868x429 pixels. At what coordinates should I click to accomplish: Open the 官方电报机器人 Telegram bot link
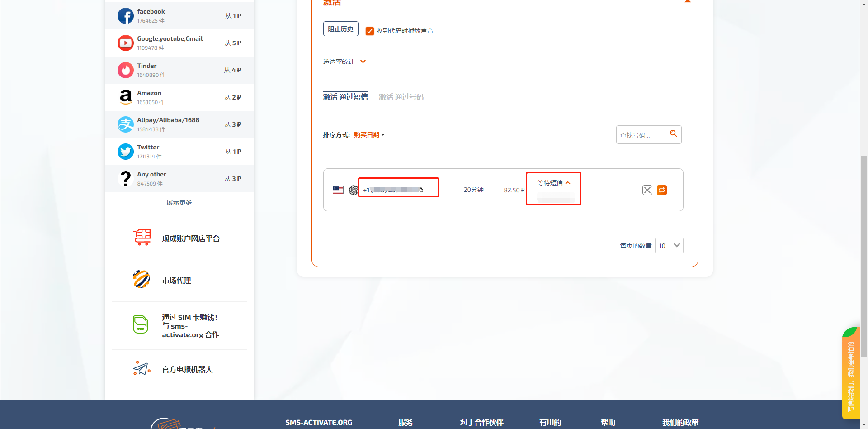[187, 370]
